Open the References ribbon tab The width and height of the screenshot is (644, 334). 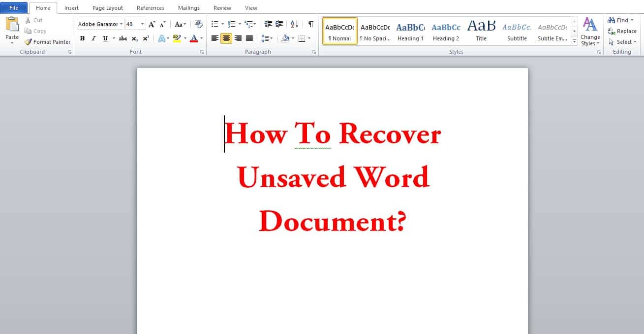click(150, 7)
